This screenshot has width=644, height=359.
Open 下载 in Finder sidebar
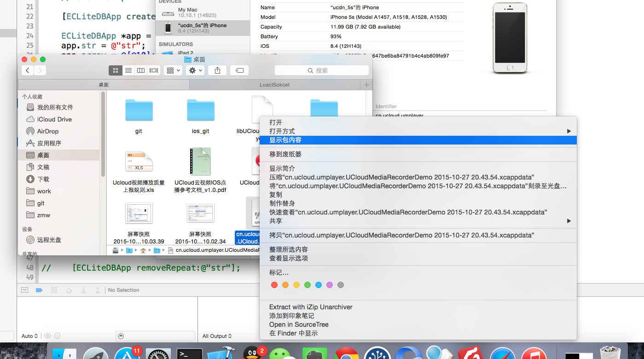coord(43,179)
